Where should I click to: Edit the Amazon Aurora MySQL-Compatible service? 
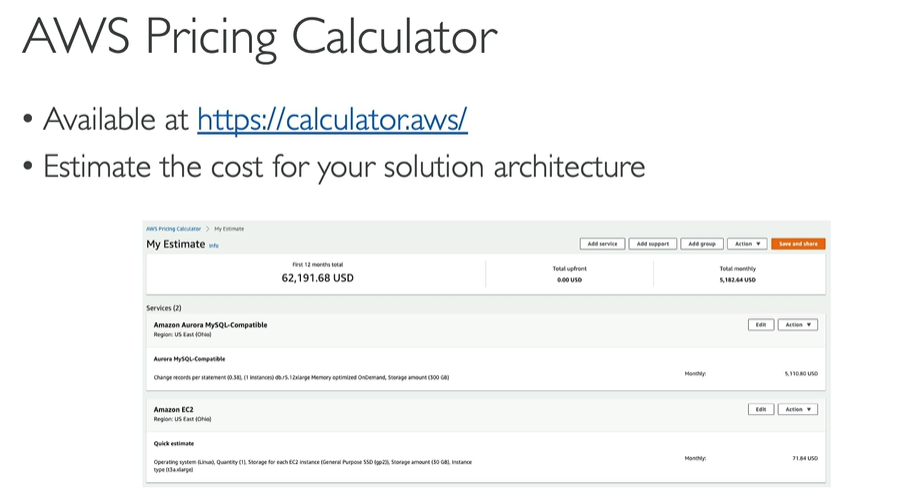click(761, 325)
